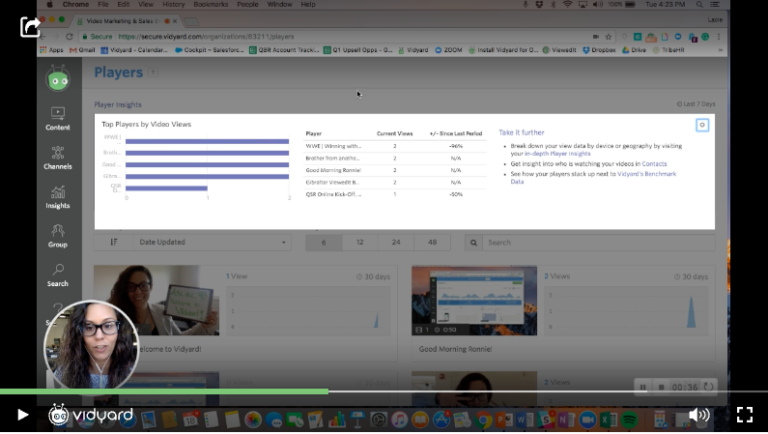Open the Help menu
The image size is (768, 434).
[x=308, y=4]
